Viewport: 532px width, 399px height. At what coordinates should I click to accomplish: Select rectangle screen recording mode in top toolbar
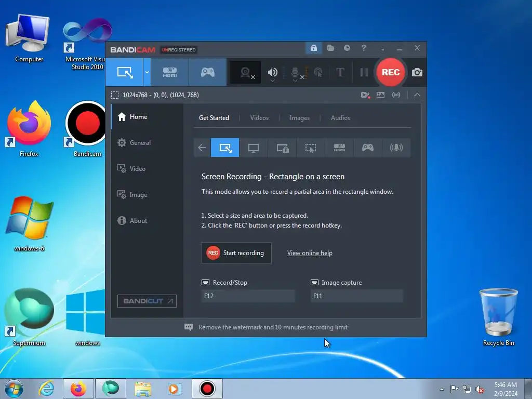(x=124, y=72)
